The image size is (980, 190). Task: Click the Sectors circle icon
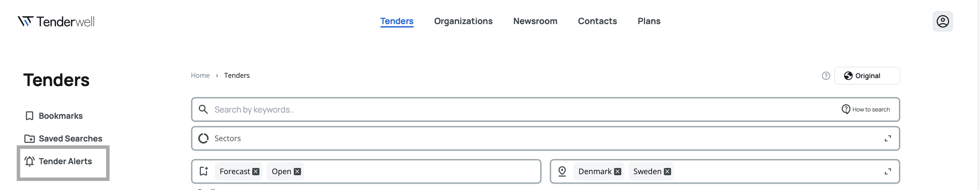pos(203,138)
